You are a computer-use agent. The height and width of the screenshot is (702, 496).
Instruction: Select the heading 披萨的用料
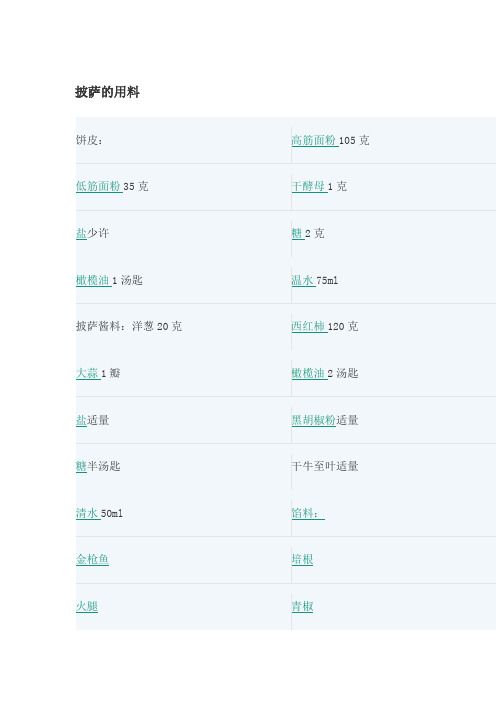pyautogui.click(x=107, y=92)
